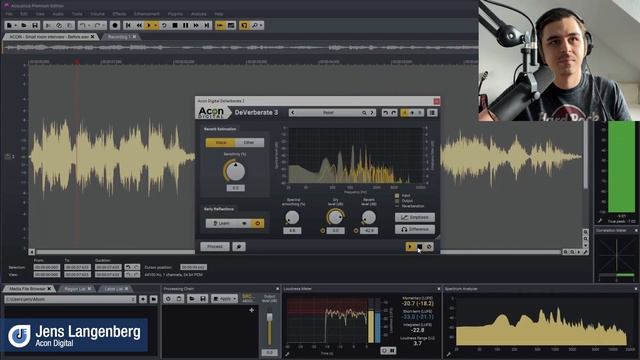Screen dimensions: 640x360
Task: Open the folder path combo box in Media File Browser
Action: [x=70, y=299]
